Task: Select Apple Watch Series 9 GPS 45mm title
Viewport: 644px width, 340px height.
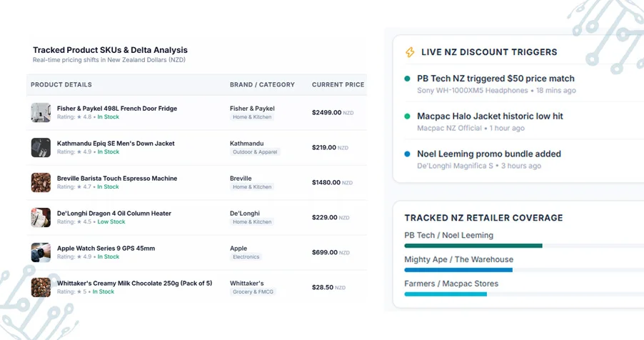Action: pos(106,249)
